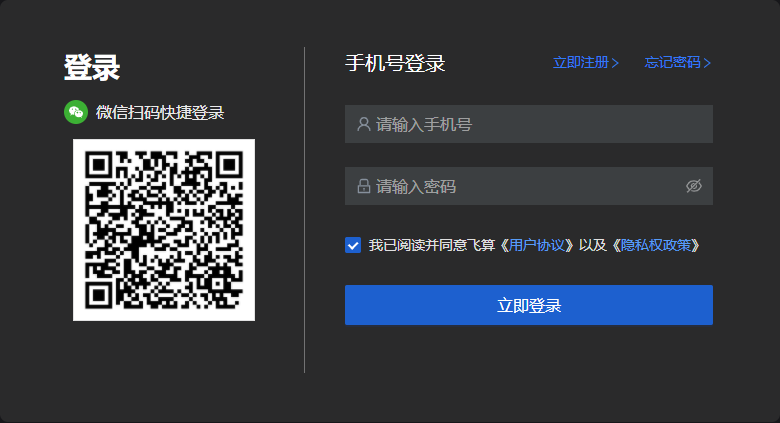Click the chevron arrow beside 忘记密码

(707, 63)
